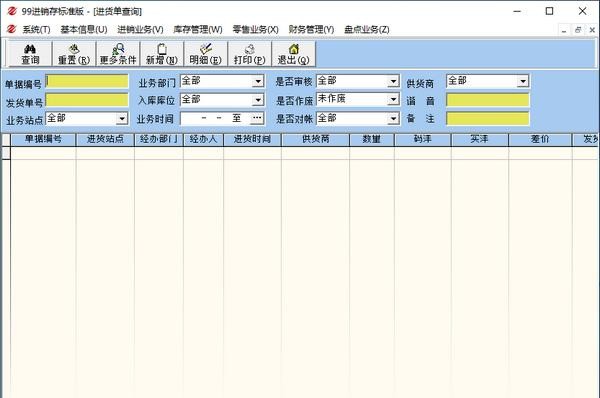
Task: Create a new record with 新增(N)
Action: [x=162, y=54]
